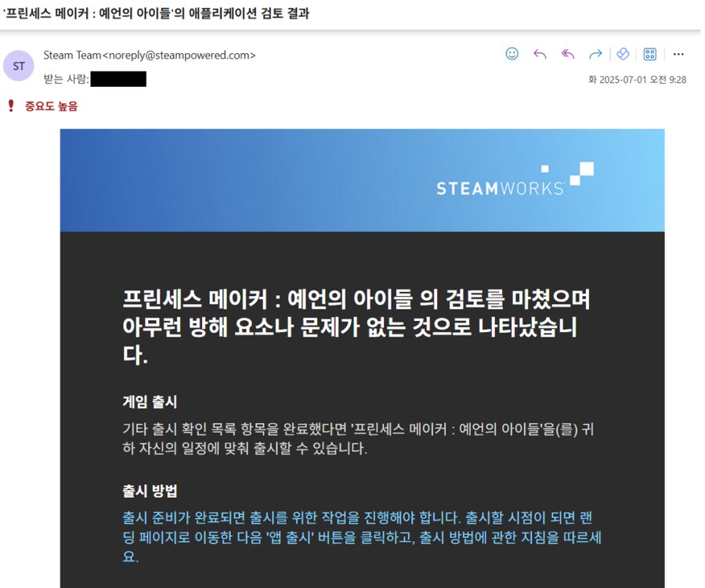This screenshot has width=705, height=588.
Task: Reply to the Steam Team email
Action: tap(540, 54)
